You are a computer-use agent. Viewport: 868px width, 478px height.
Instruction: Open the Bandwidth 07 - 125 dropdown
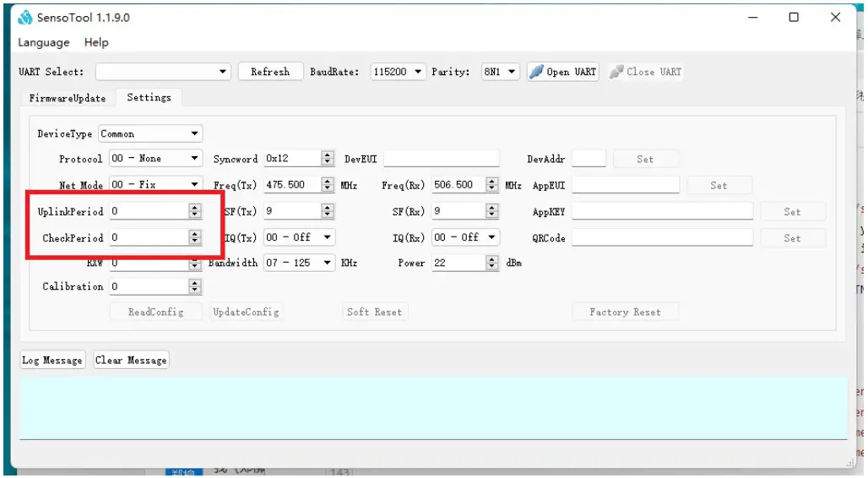pyautogui.click(x=299, y=263)
